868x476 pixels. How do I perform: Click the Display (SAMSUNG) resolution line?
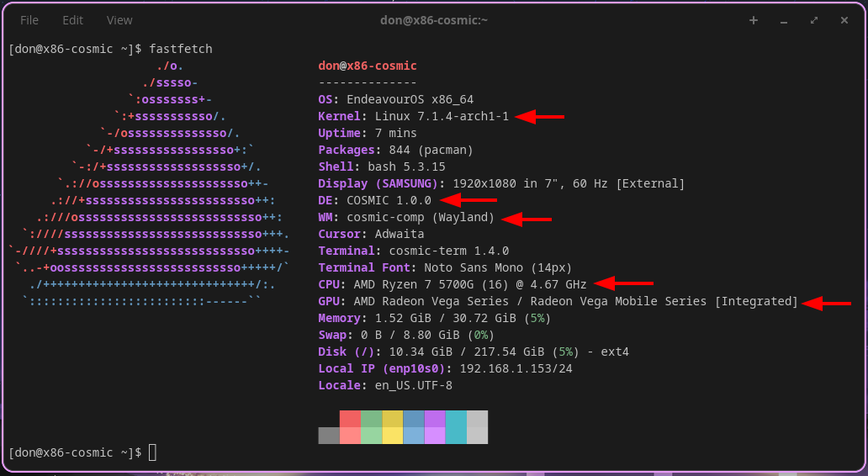pos(501,184)
